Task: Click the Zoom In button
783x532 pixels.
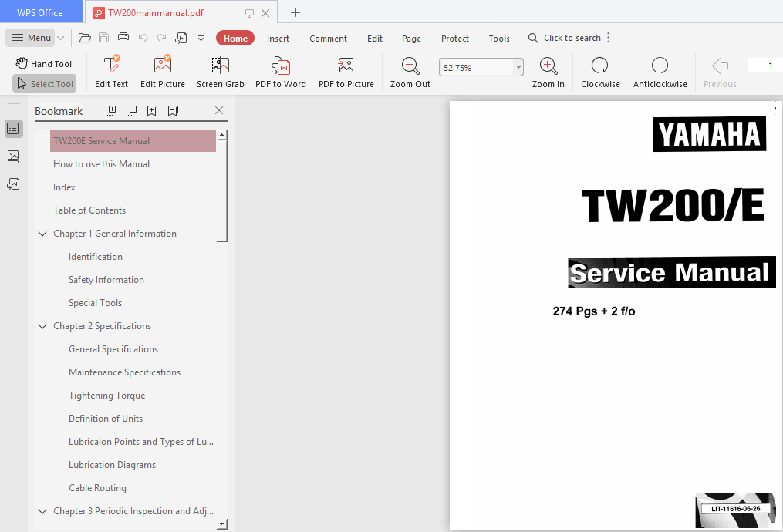Action: coord(548,72)
